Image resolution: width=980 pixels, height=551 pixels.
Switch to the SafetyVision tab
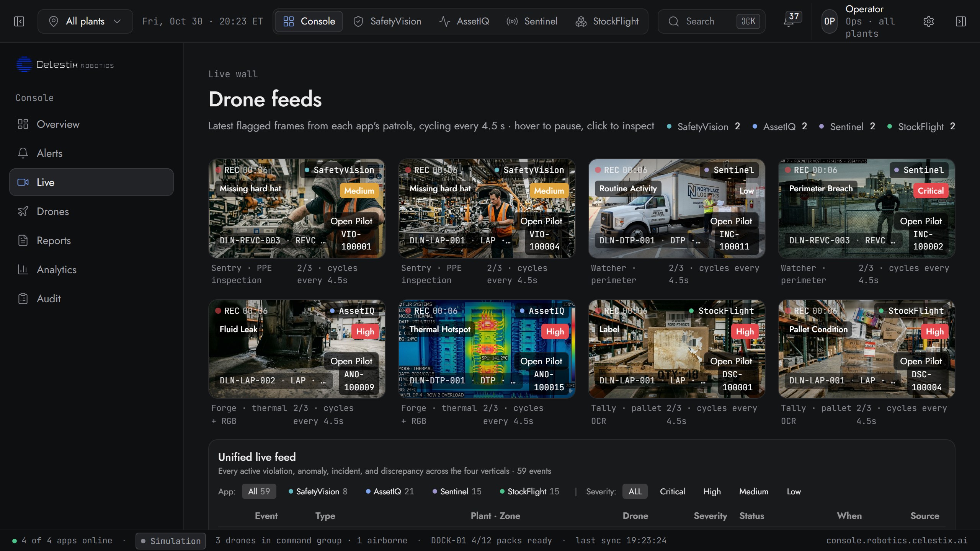click(387, 21)
